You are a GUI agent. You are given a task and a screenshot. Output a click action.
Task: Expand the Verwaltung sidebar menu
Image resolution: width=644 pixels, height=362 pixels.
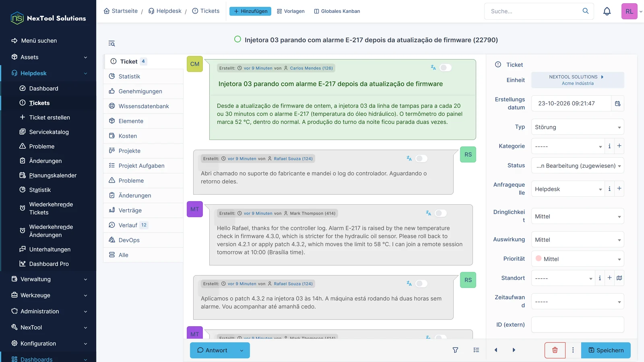[48, 279]
